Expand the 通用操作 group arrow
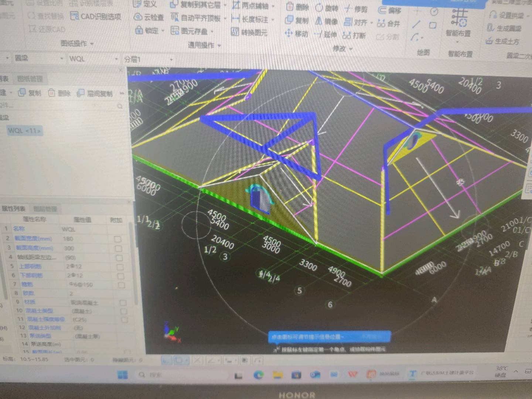 tap(219, 45)
